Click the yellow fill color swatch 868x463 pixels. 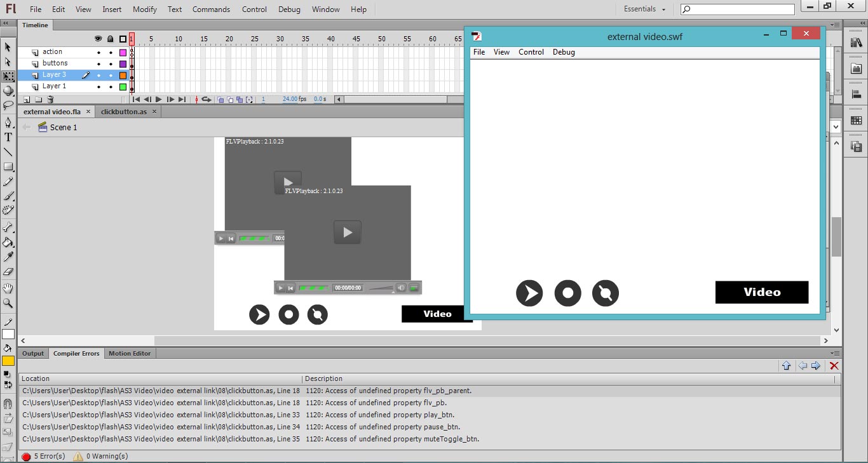coord(8,361)
